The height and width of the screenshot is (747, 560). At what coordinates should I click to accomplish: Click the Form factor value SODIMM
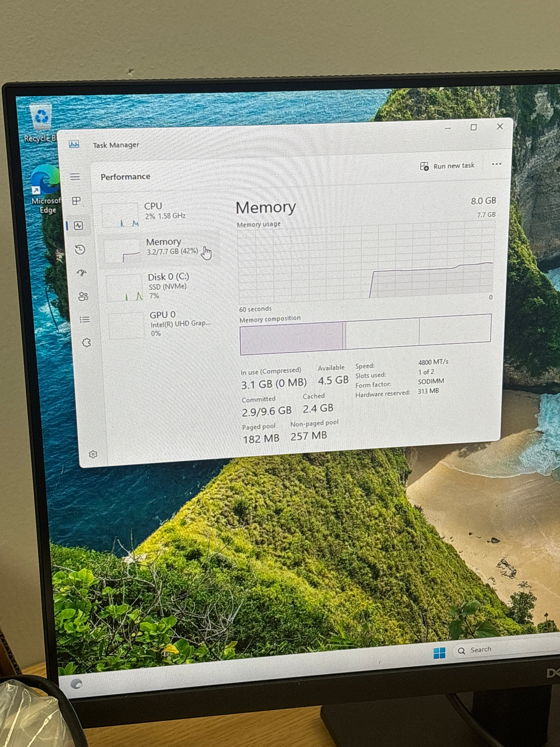(431, 381)
